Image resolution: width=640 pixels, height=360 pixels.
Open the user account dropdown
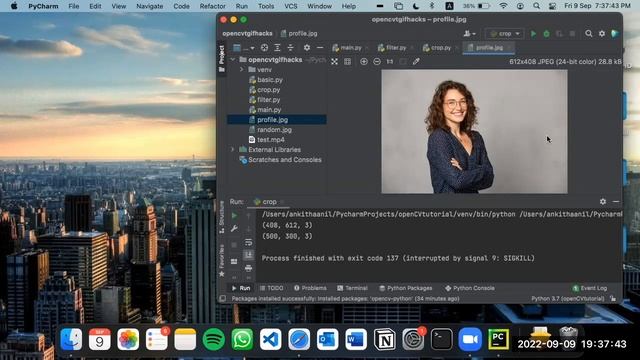pyautogui.click(x=469, y=34)
